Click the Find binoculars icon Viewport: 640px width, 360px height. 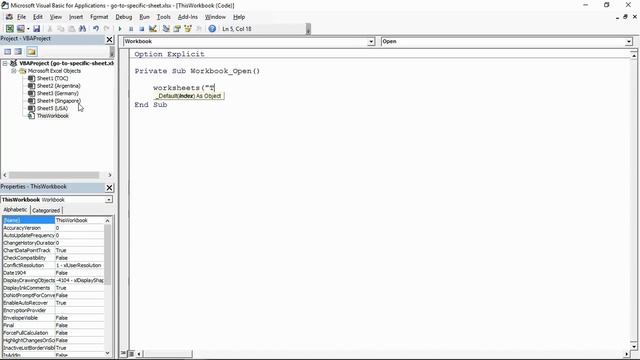pos(82,29)
